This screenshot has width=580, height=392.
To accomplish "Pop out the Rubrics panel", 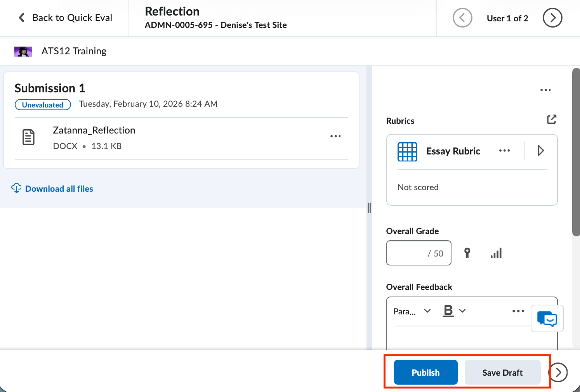I will [x=552, y=119].
